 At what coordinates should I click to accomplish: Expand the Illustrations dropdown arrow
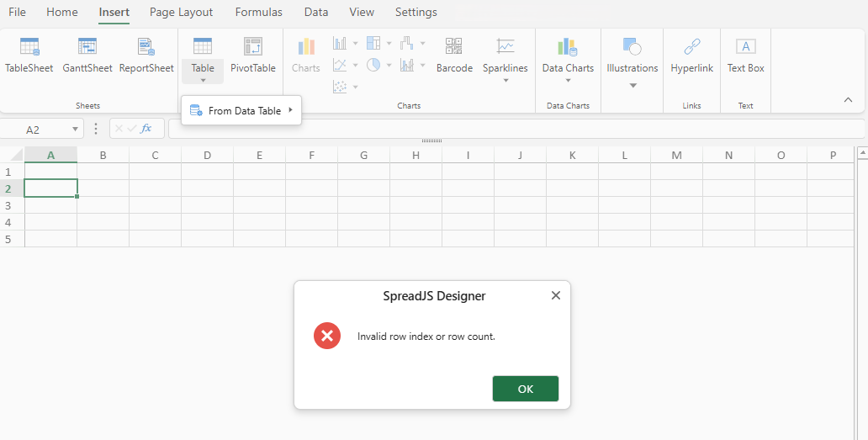632,86
